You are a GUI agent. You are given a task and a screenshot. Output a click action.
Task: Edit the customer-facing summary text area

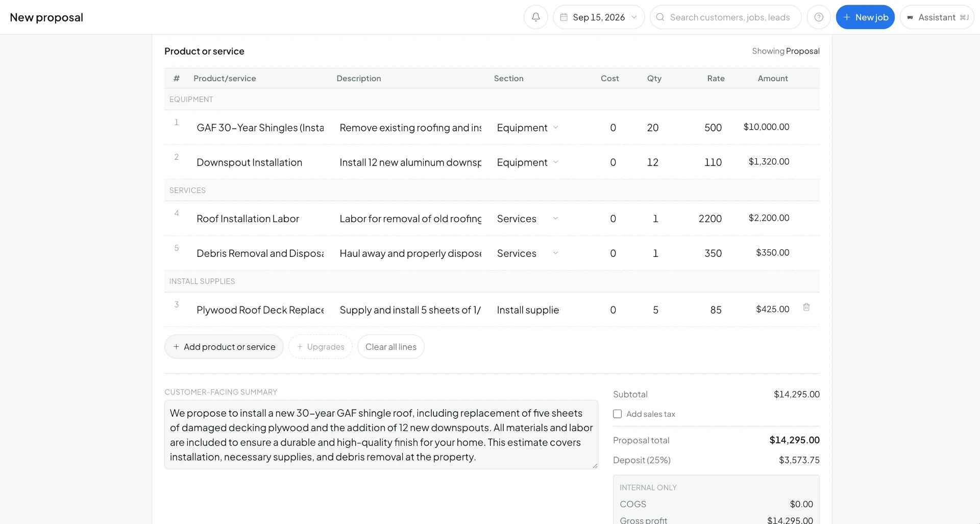(x=381, y=435)
